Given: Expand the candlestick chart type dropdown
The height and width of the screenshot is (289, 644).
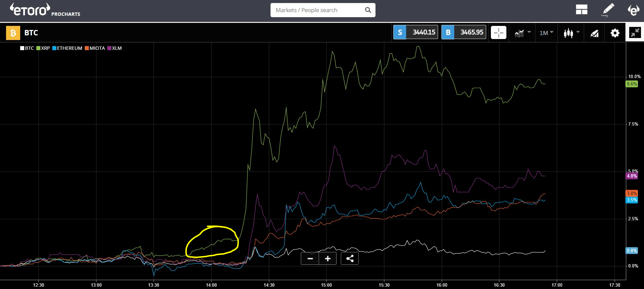Looking at the screenshot, I should tap(571, 33).
